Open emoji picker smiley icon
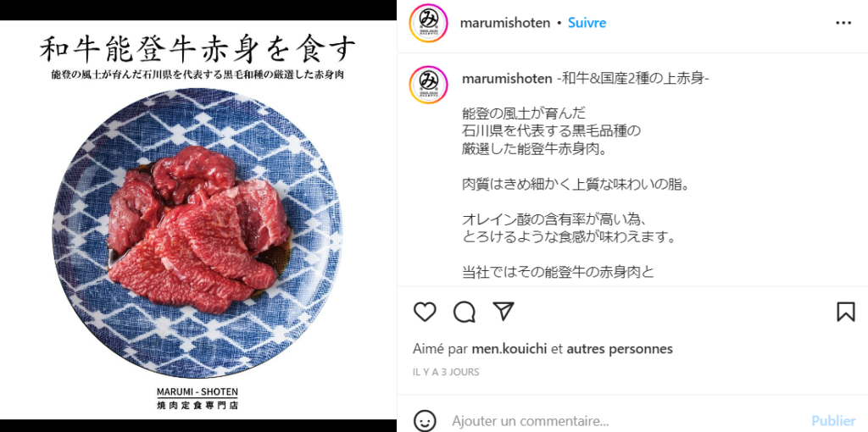The width and height of the screenshot is (868, 432). [425, 420]
